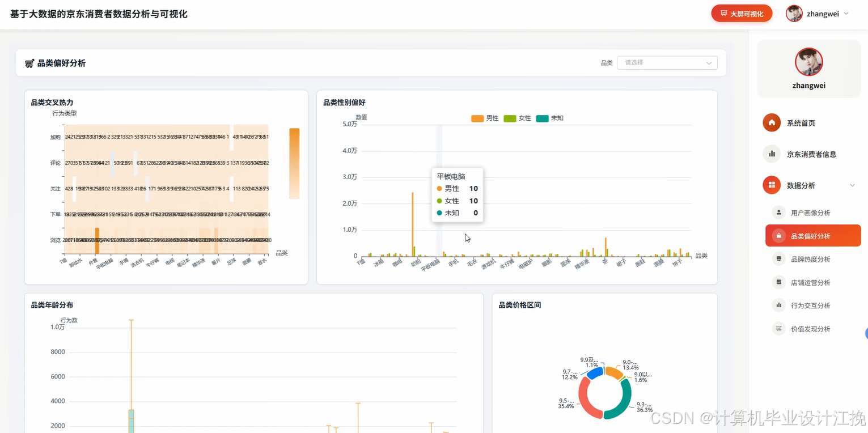Image resolution: width=868 pixels, height=433 pixels.
Task: Click the orange 13.4% donut segment
Action: (x=613, y=372)
